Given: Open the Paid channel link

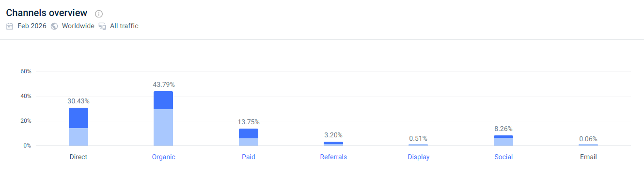Looking at the screenshot, I should click(x=249, y=157).
